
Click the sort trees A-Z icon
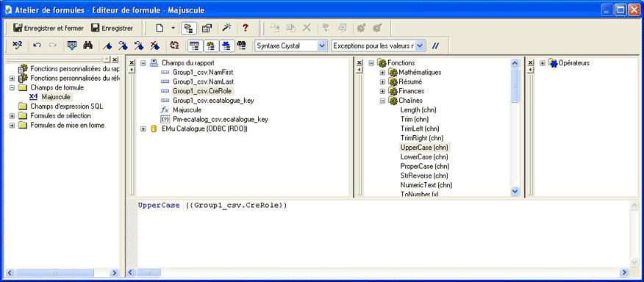click(174, 46)
